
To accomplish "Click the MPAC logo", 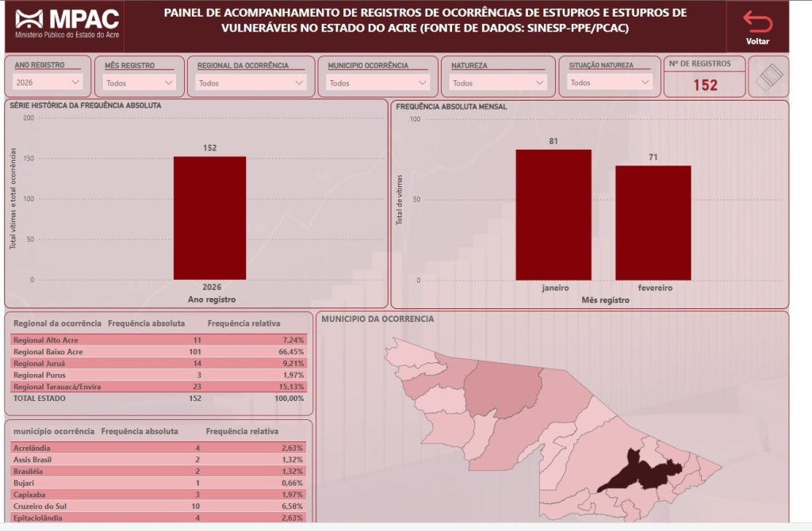I will tap(62, 26).
